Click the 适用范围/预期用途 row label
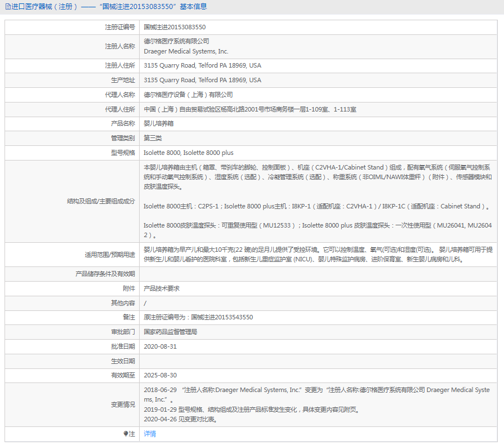 pos(110,255)
